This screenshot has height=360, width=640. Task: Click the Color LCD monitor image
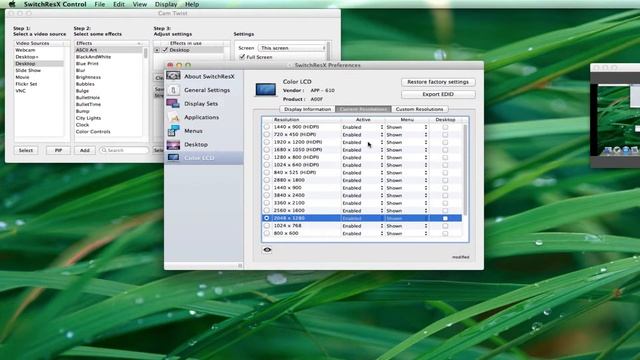point(266,89)
